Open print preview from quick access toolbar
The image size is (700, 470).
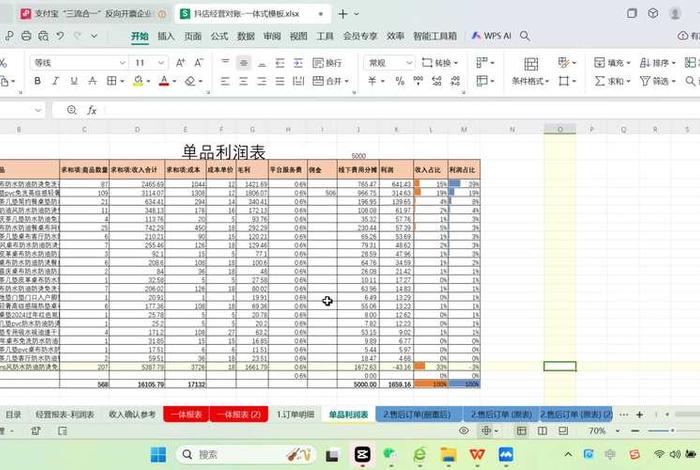tap(43, 36)
